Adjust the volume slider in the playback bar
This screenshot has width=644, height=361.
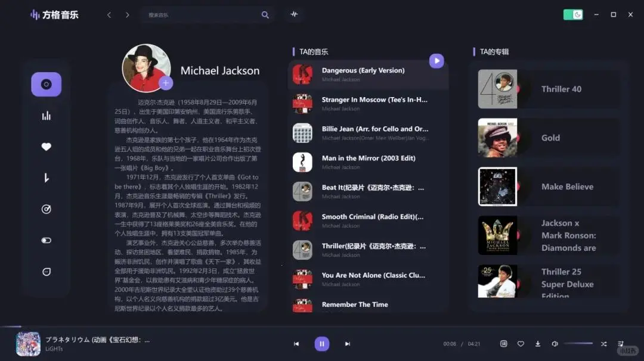tap(577, 344)
